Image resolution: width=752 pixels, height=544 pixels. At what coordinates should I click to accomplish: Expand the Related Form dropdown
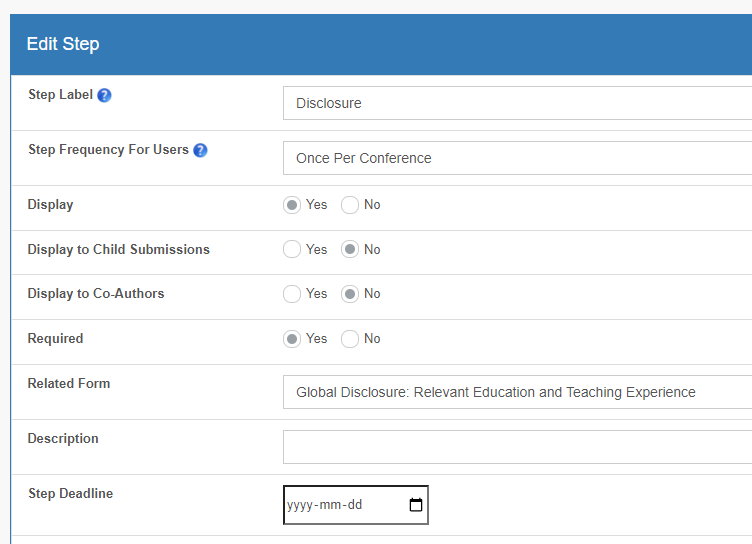517,393
